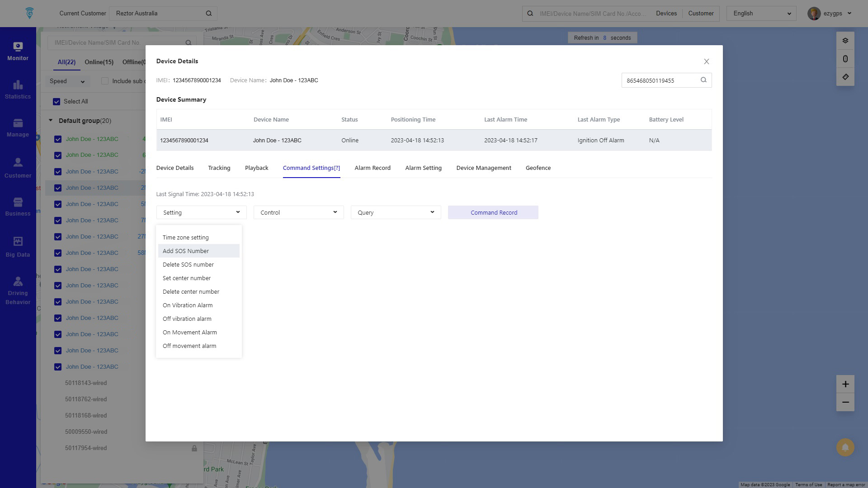Click the map measure ruler icon
The image size is (868, 488).
[x=845, y=77]
